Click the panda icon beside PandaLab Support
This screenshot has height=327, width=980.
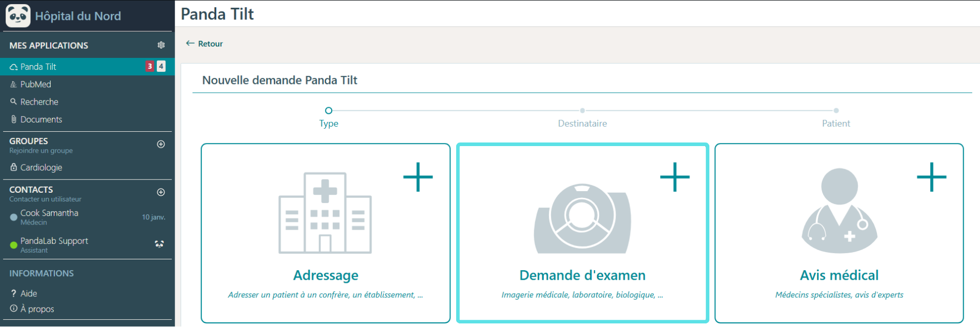click(x=159, y=244)
